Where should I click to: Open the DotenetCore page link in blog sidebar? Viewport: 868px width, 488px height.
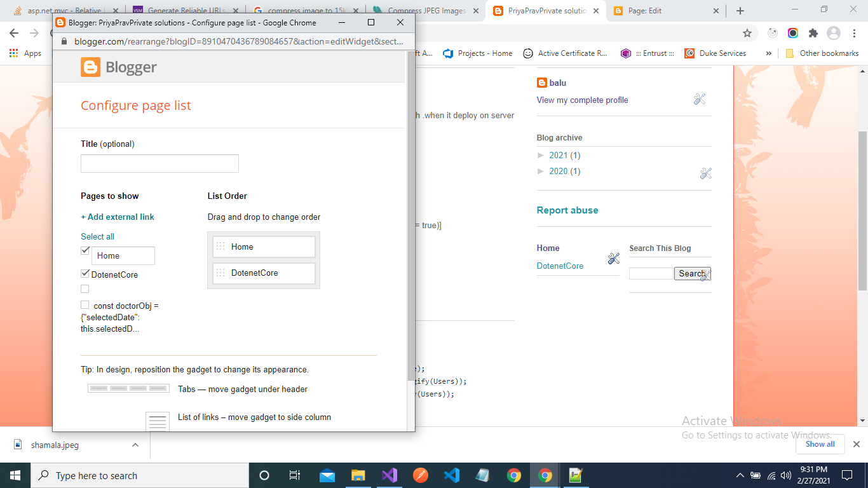tap(560, 266)
